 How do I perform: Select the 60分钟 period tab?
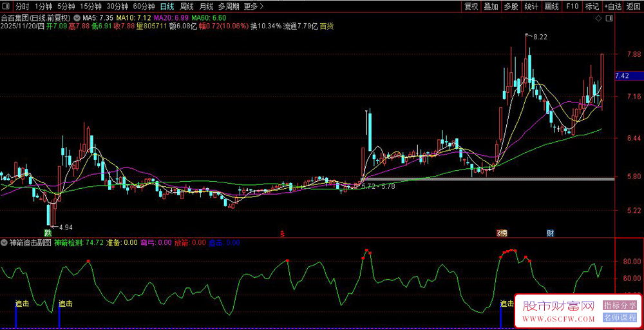pos(144,6)
